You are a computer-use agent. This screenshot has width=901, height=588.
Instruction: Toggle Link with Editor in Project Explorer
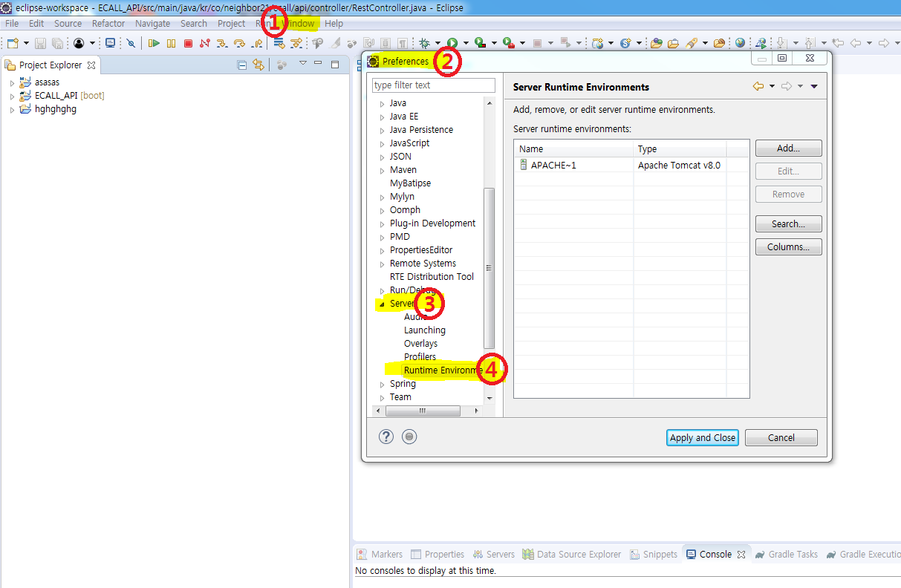258,65
